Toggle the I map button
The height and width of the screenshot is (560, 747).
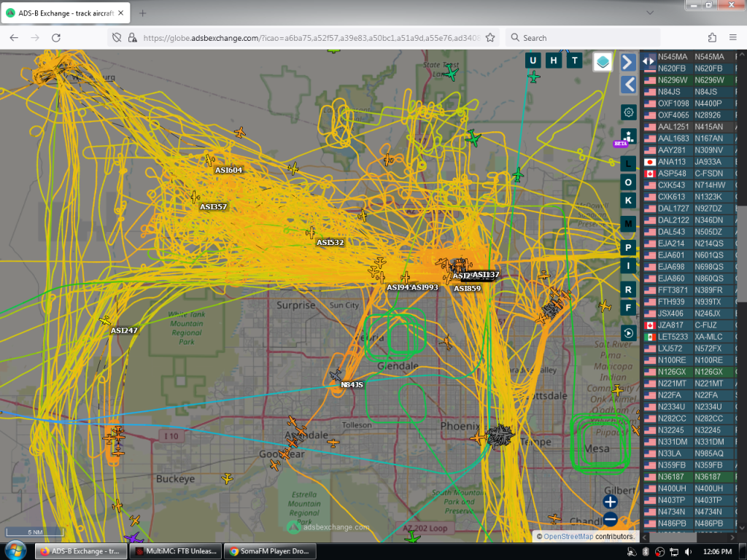[628, 265]
